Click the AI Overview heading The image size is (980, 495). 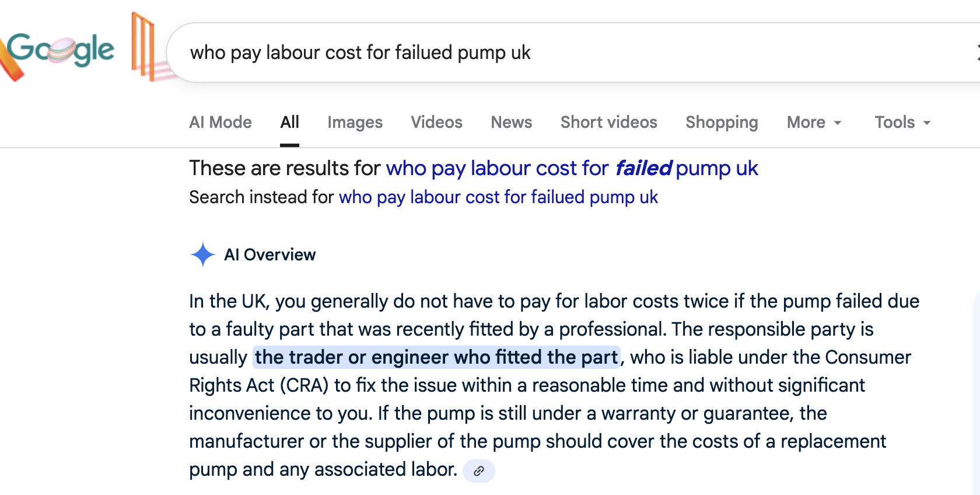(x=269, y=255)
